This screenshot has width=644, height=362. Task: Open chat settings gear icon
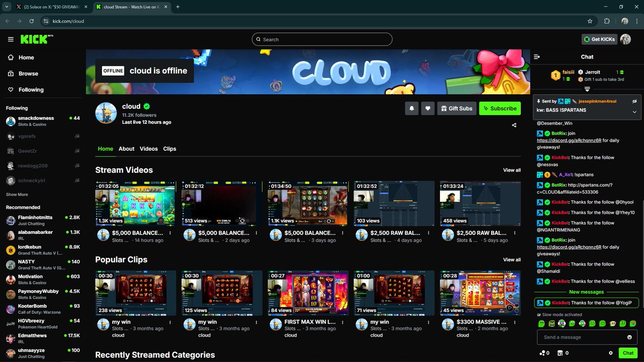(x=611, y=353)
